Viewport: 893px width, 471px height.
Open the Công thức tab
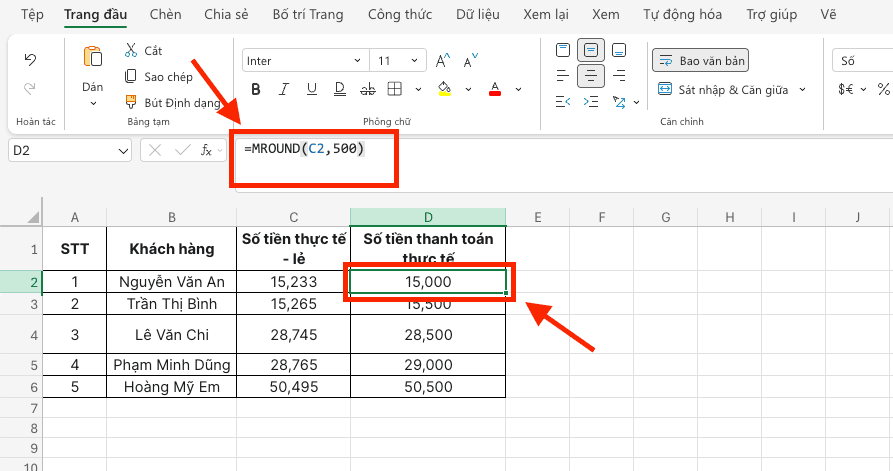[x=400, y=14]
